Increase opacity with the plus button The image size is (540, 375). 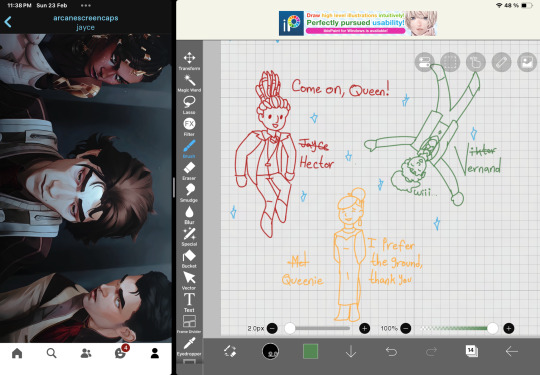pos(509,329)
